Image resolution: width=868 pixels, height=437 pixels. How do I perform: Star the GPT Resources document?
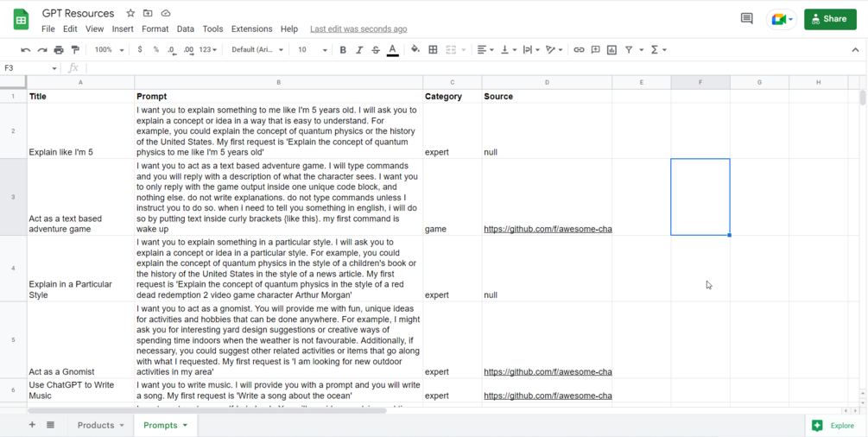coord(130,13)
